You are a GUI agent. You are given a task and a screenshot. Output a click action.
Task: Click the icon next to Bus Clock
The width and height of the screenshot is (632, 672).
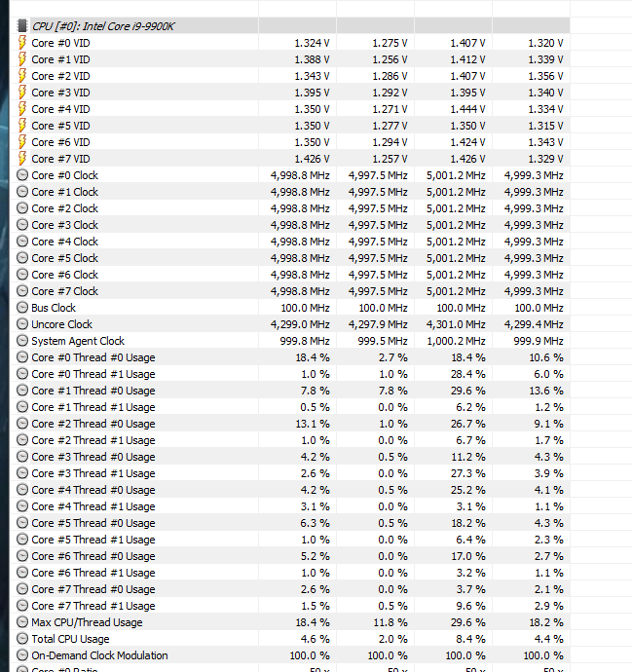[x=22, y=308]
